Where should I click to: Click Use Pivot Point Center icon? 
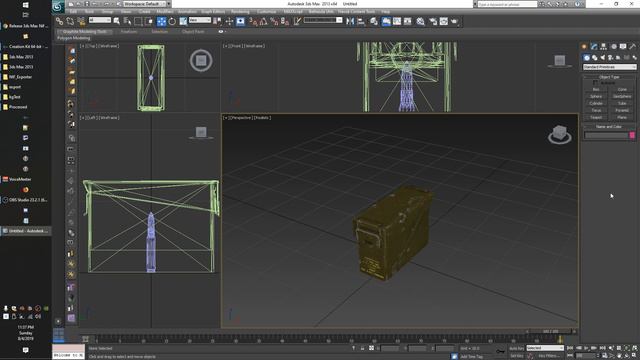(x=218, y=21)
